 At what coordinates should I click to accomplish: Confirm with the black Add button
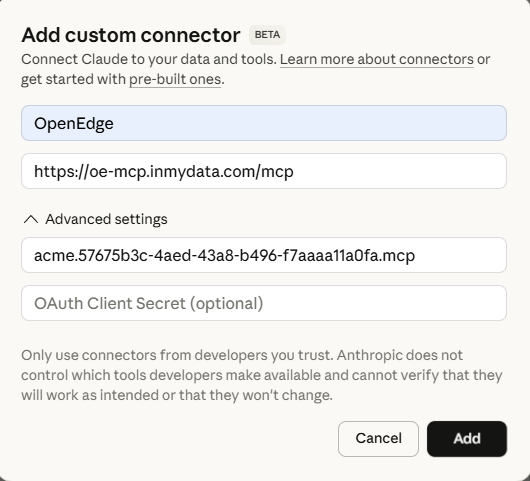(x=467, y=439)
